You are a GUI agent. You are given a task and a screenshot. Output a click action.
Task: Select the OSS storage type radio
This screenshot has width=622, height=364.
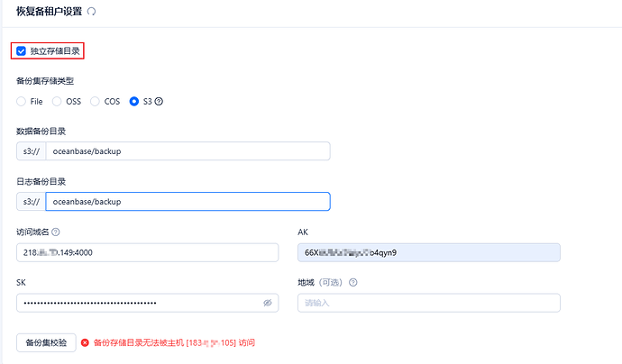57,102
